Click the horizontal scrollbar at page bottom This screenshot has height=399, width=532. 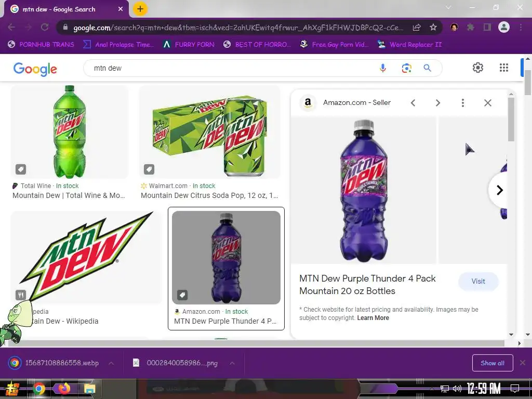[x=256, y=343]
